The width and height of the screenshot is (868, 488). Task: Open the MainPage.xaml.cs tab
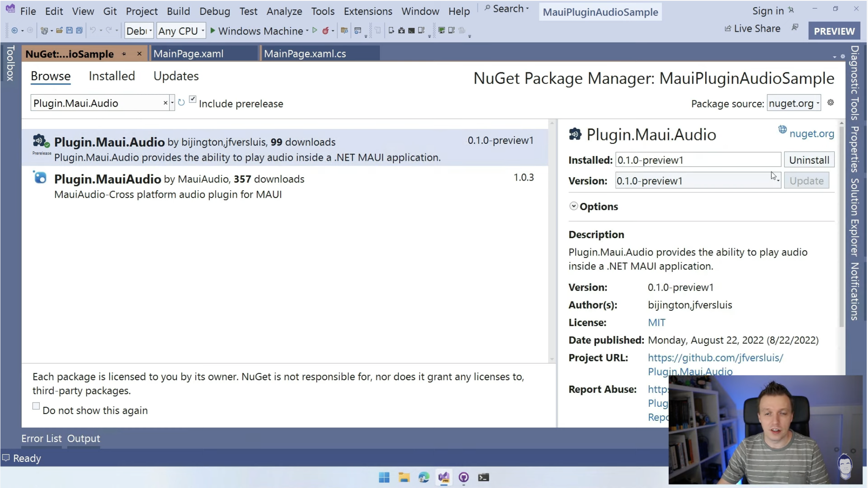(320, 54)
